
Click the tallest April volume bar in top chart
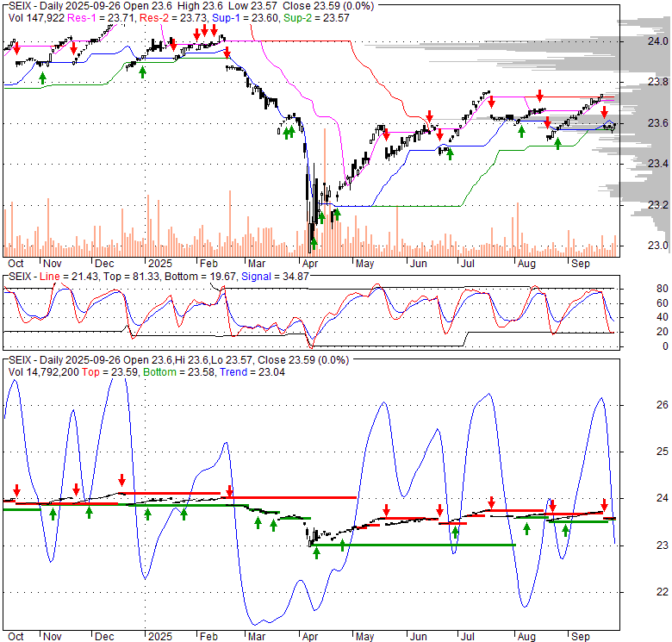325,192
